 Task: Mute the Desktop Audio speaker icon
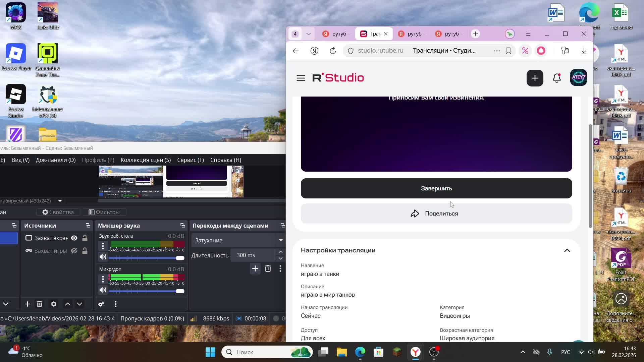click(103, 257)
